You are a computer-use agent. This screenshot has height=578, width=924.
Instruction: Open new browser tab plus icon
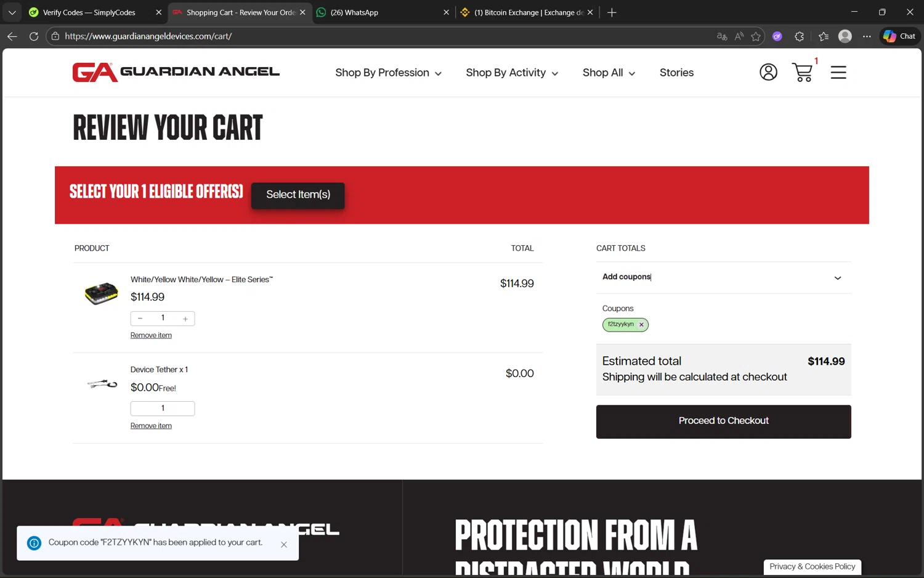click(612, 12)
